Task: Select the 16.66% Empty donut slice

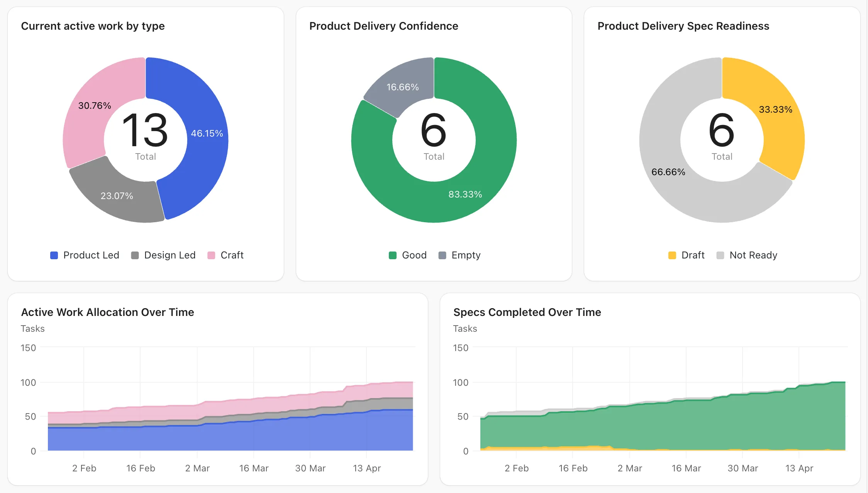Action: pyautogui.click(x=403, y=87)
